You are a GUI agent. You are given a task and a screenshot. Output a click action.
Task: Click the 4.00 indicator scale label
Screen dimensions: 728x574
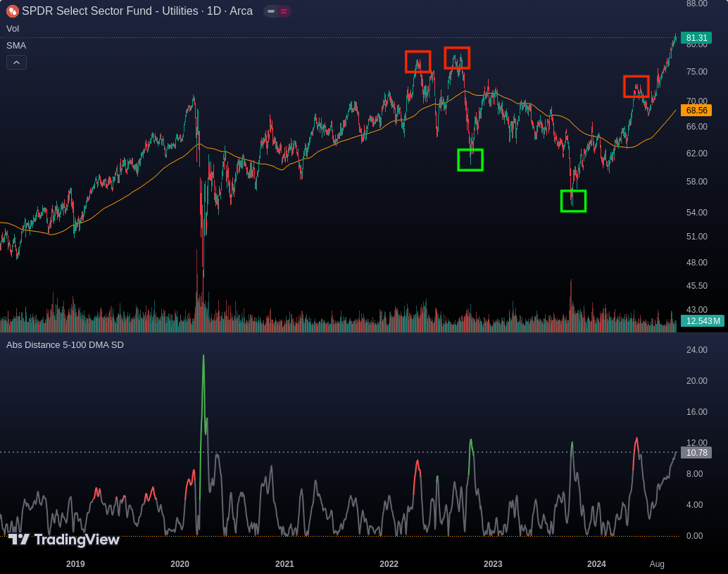tap(695, 505)
